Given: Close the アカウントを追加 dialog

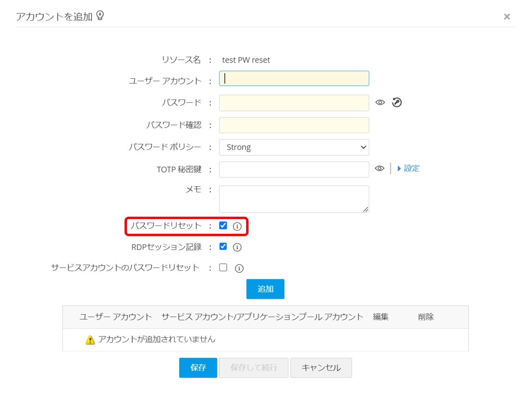Looking at the screenshot, I should tap(507, 17).
